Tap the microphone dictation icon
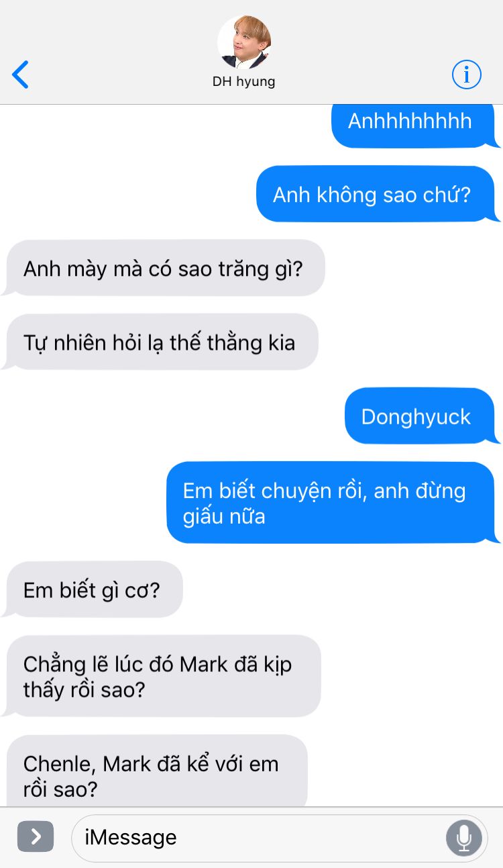The height and width of the screenshot is (868, 503). (463, 837)
